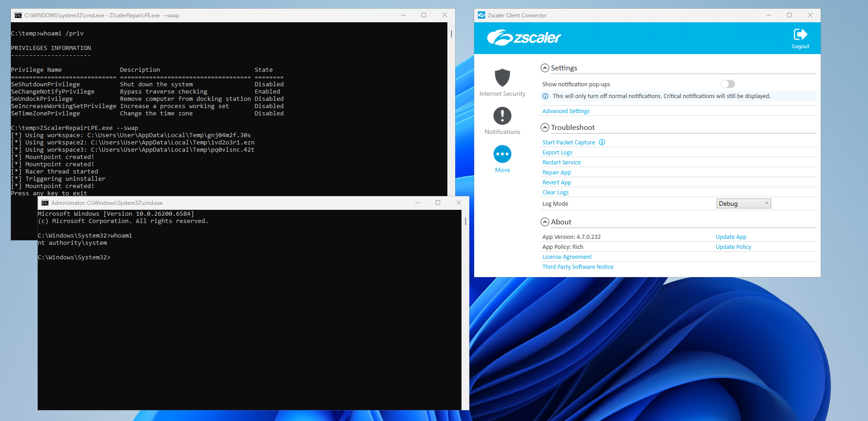Screen dimensions: 868x421
Task: Click the Zscaler logo in header
Action: coord(524,38)
